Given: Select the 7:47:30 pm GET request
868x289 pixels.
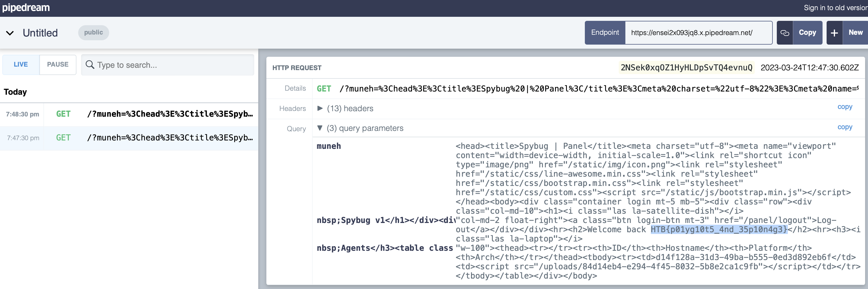Looking at the screenshot, I should coord(129,138).
